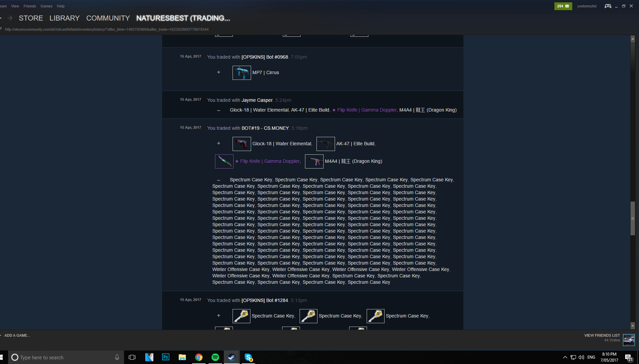
Task: Click the 7:00pm trade timestamp
Action: (x=299, y=57)
